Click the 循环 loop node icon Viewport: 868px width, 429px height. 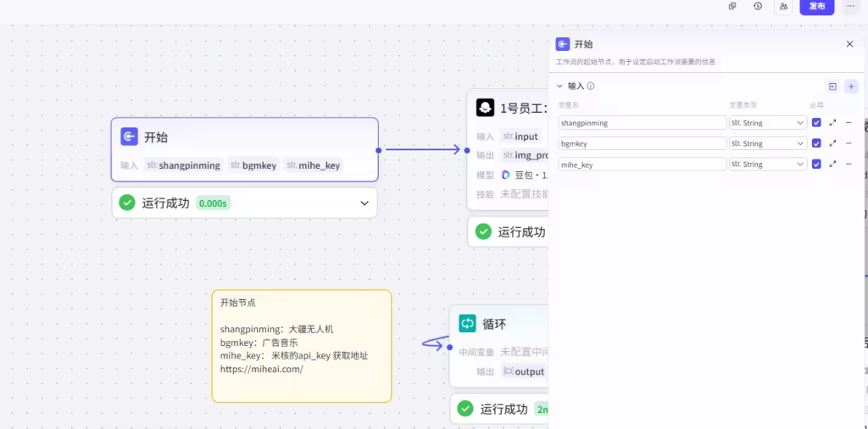[468, 323]
